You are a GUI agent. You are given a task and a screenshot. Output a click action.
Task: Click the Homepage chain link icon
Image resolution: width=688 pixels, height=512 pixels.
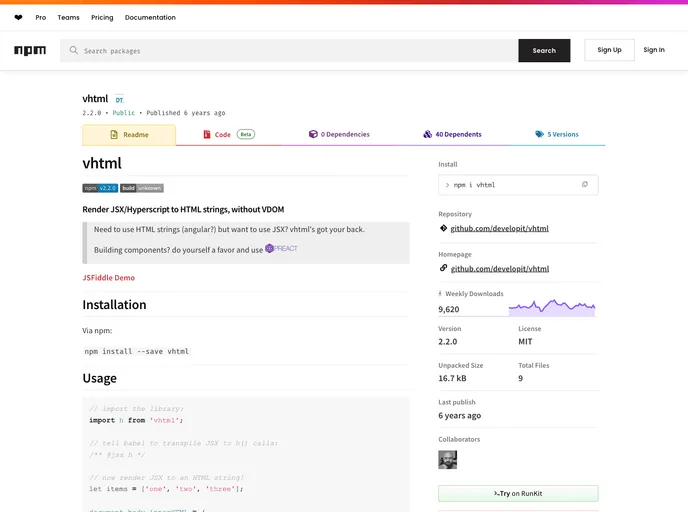[444, 268]
